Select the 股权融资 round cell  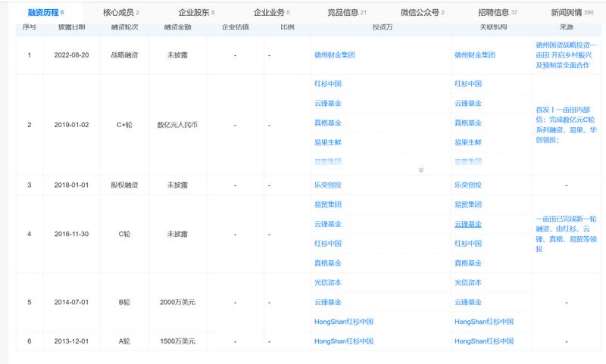124,185
